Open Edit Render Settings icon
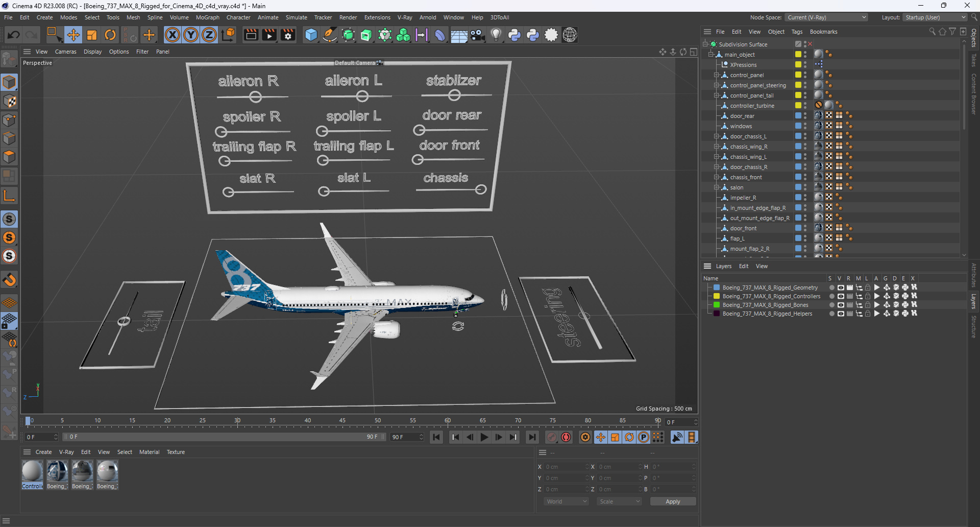 click(288, 35)
